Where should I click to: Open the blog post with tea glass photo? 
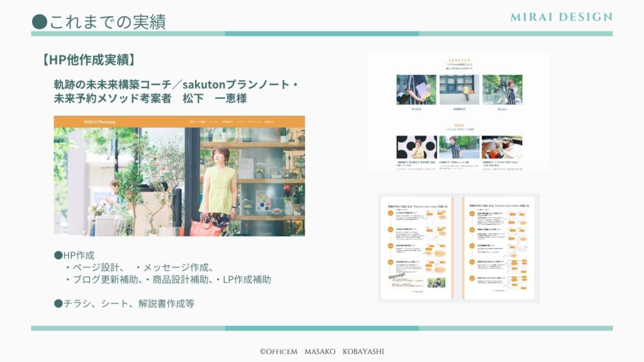click(x=502, y=147)
